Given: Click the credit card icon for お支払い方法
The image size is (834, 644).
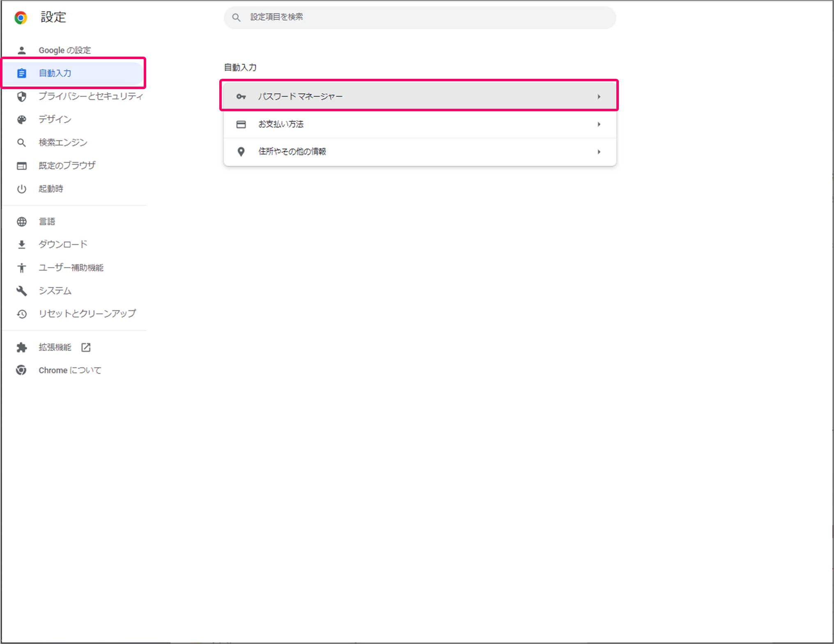Looking at the screenshot, I should [x=241, y=124].
